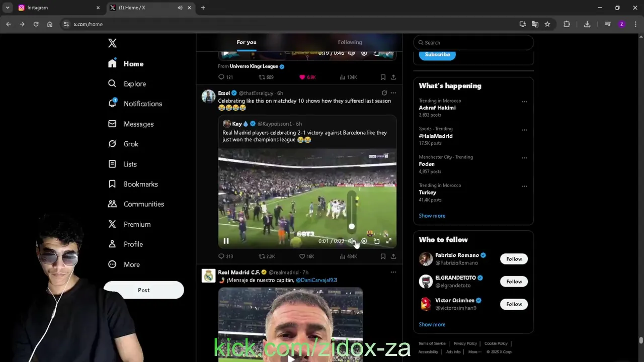Viewport: 644px width, 362px height.
Task: Open a new browser tab
Action: (x=203, y=8)
